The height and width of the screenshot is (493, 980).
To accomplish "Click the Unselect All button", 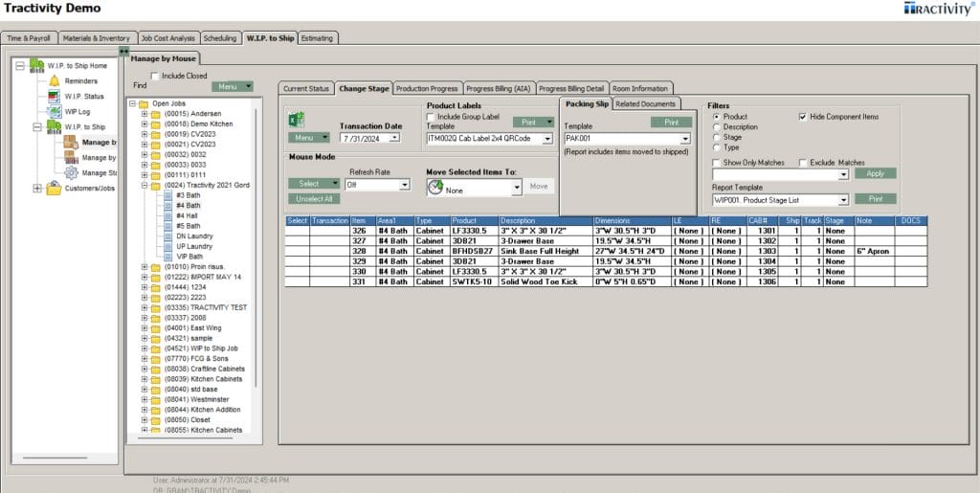I will pos(314,199).
